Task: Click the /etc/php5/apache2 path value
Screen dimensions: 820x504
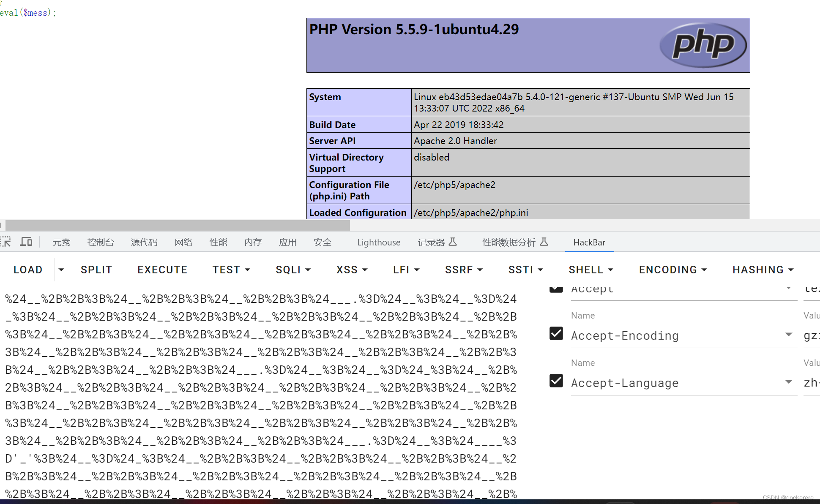Action: (454, 185)
